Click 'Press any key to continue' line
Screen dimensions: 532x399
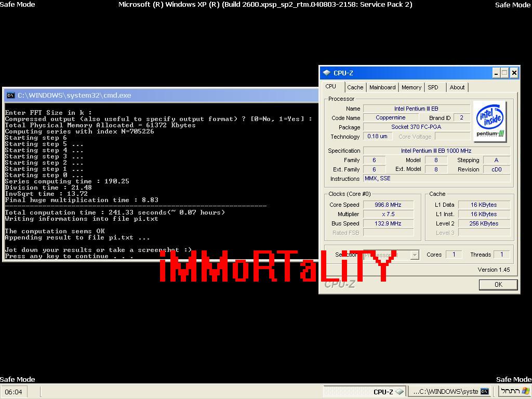point(69,256)
